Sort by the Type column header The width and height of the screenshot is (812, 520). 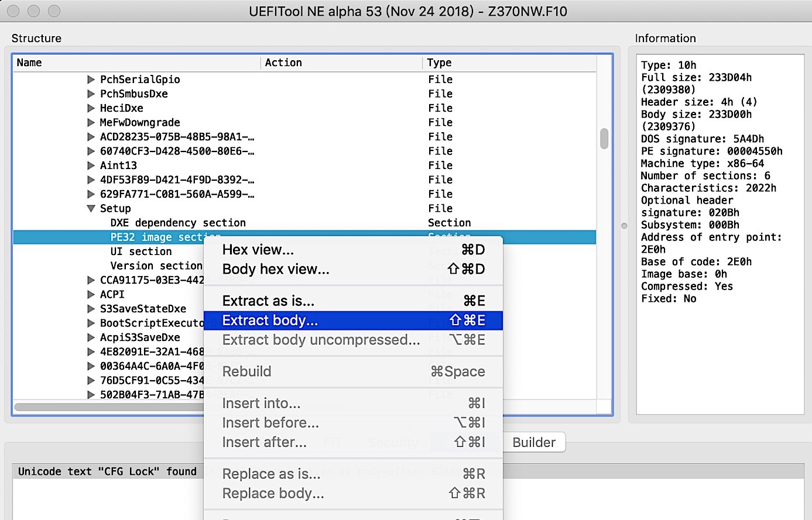click(509, 63)
